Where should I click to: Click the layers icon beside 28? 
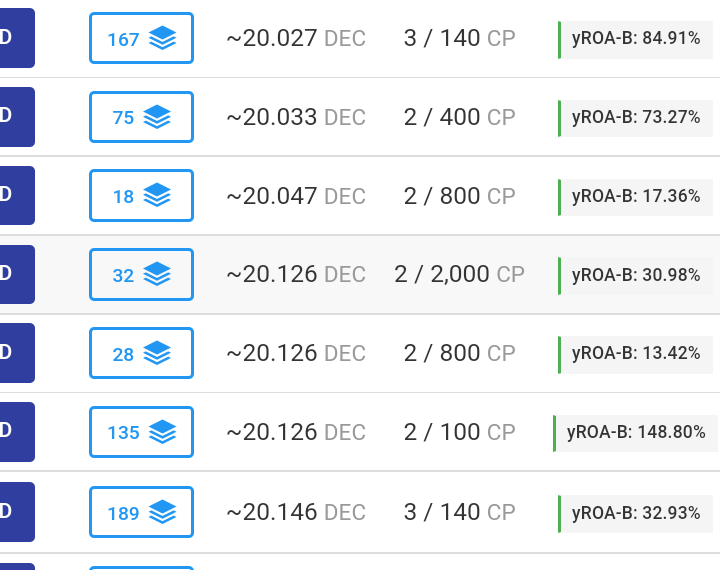157,353
